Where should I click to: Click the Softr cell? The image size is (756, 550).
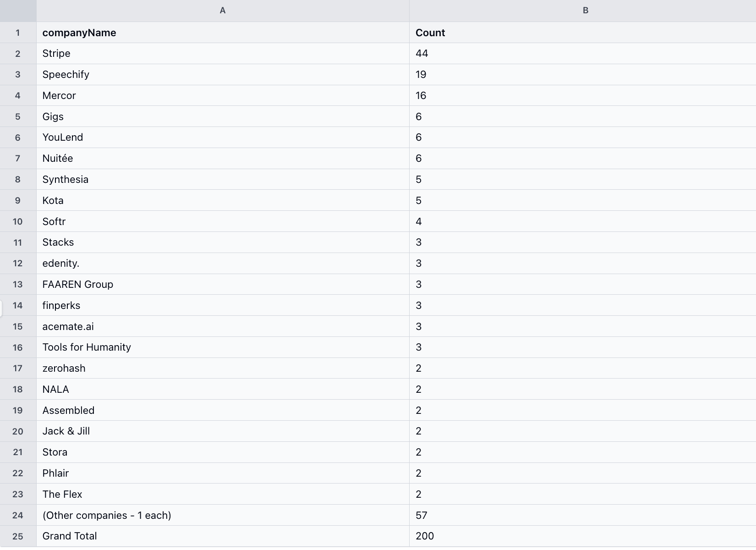click(x=223, y=221)
